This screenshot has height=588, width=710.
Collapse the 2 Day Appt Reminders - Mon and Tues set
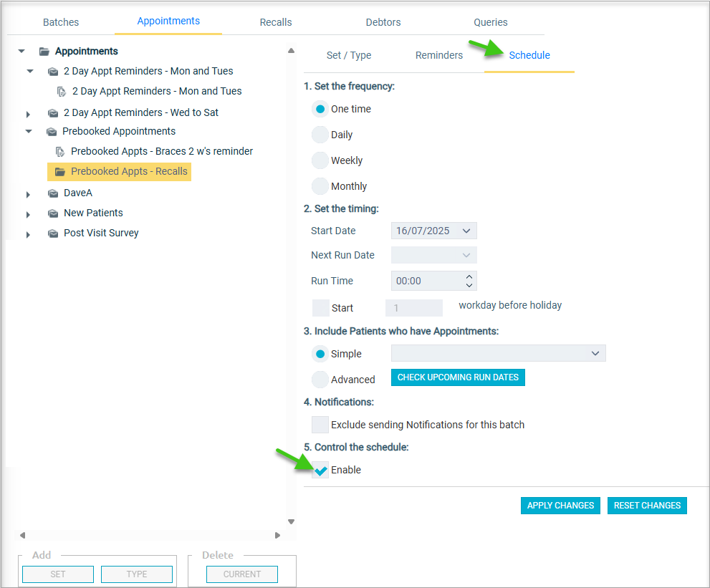click(30, 72)
